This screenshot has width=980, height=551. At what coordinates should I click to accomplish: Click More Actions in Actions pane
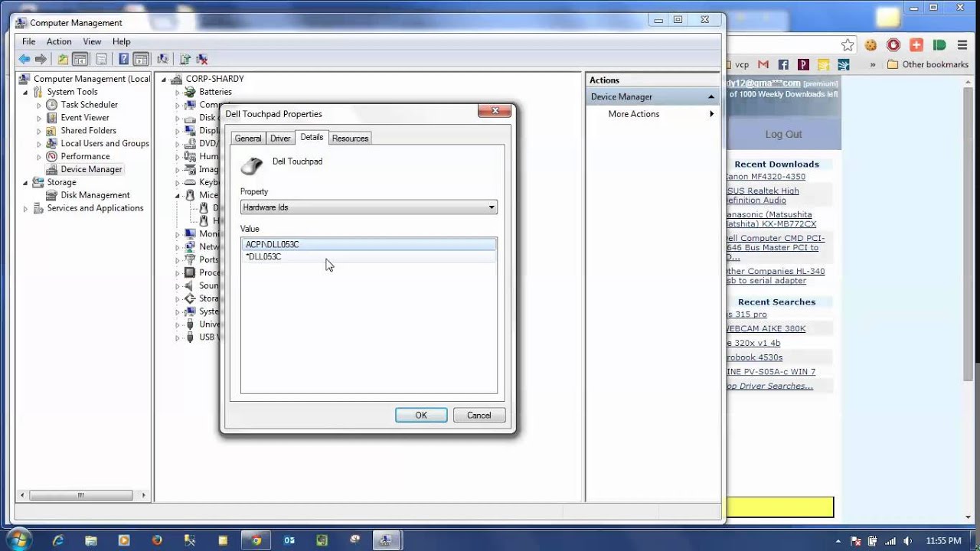633,114
